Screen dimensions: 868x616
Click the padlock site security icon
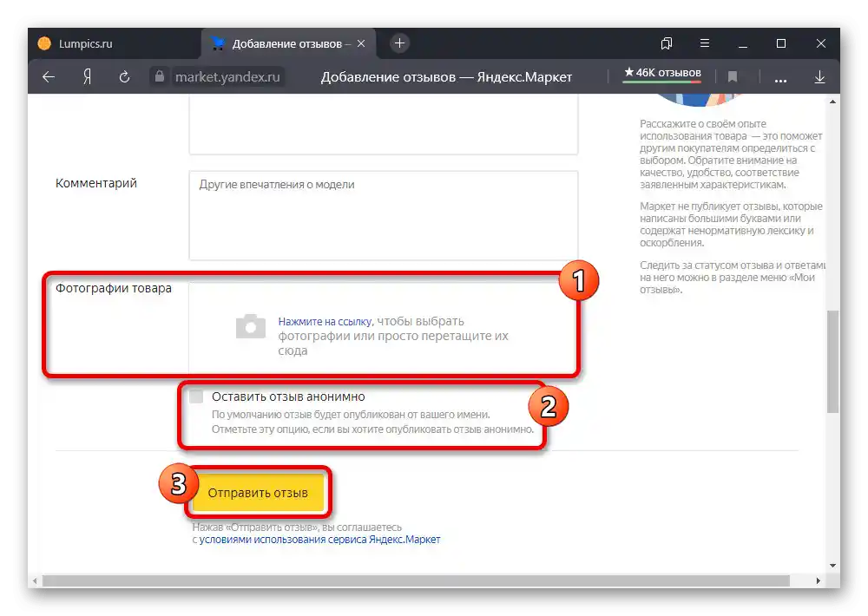pos(159,76)
